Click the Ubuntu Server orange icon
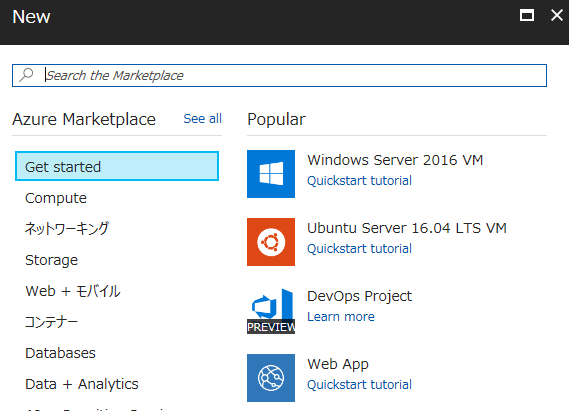Screen dimensions: 569x411 pos(271,242)
